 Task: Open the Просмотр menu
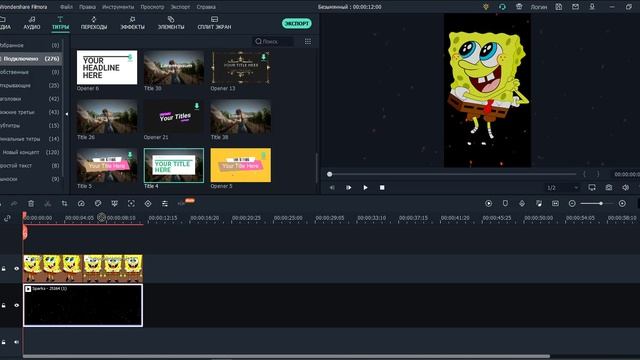152,7
